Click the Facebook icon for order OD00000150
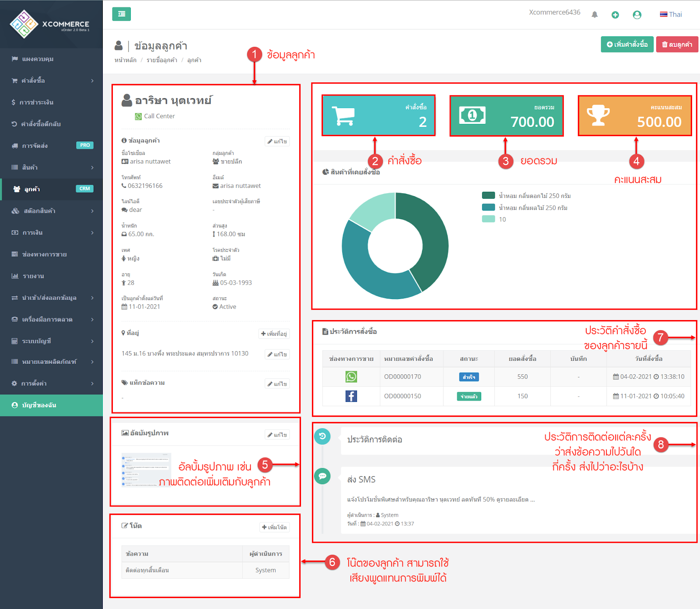Image resolution: width=700 pixels, height=609 pixels. tap(351, 396)
